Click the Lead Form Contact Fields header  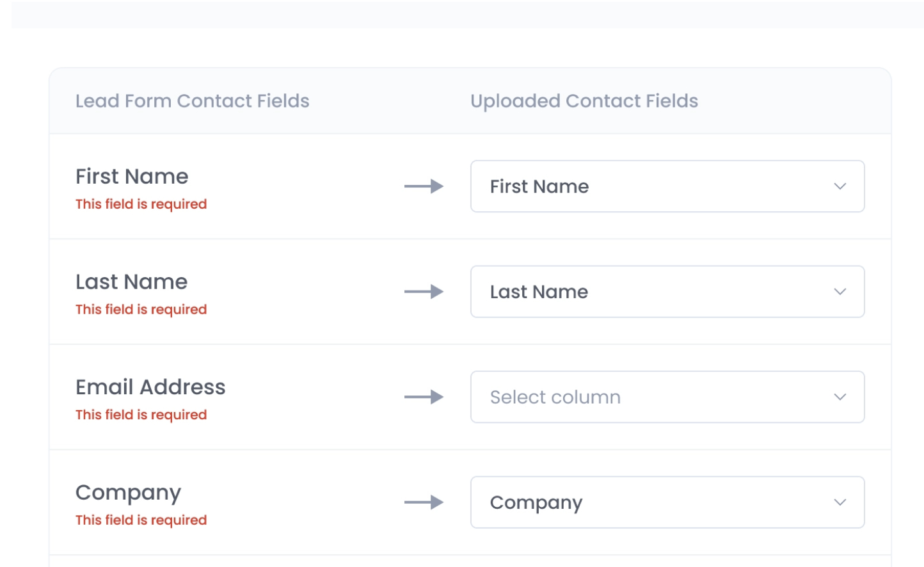192,101
